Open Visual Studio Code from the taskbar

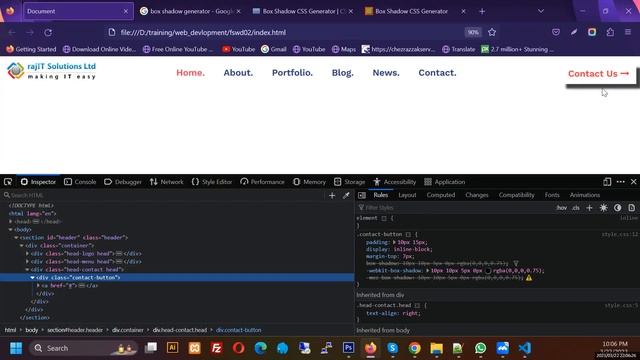524,348
